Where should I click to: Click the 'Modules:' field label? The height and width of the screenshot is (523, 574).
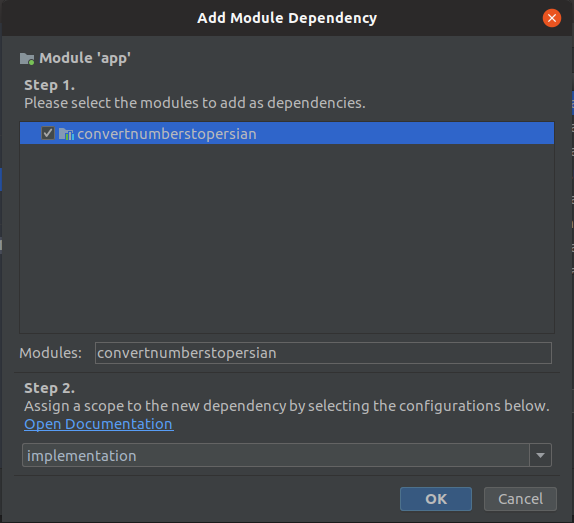click(51, 353)
